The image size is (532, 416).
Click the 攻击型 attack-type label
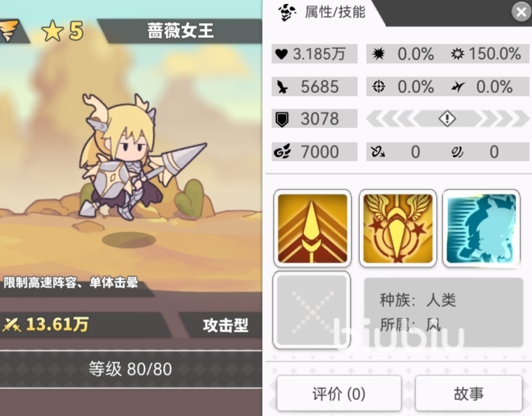click(x=225, y=325)
